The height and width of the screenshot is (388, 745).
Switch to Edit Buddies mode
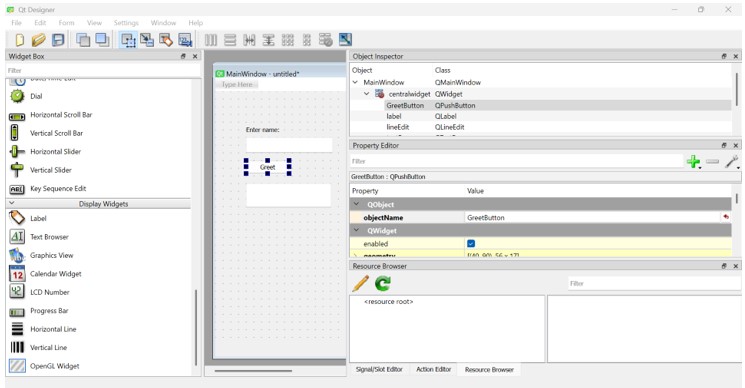(x=166, y=40)
